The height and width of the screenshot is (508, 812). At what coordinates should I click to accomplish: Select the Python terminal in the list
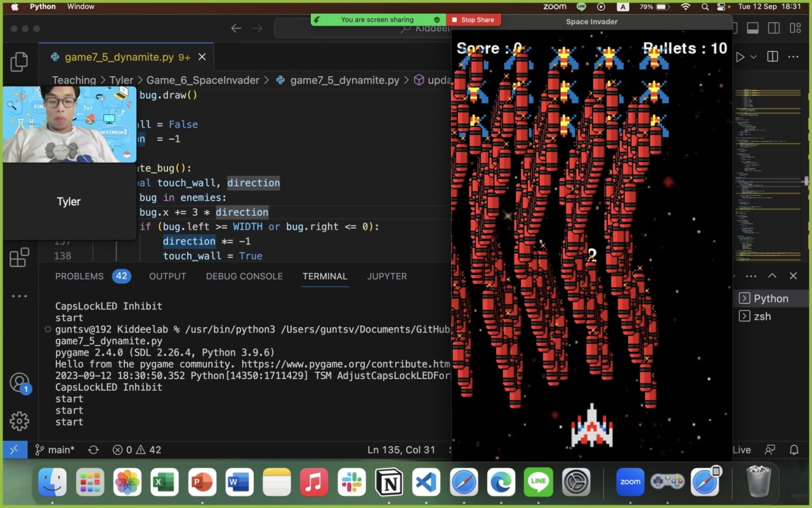click(x=770, y=298)
